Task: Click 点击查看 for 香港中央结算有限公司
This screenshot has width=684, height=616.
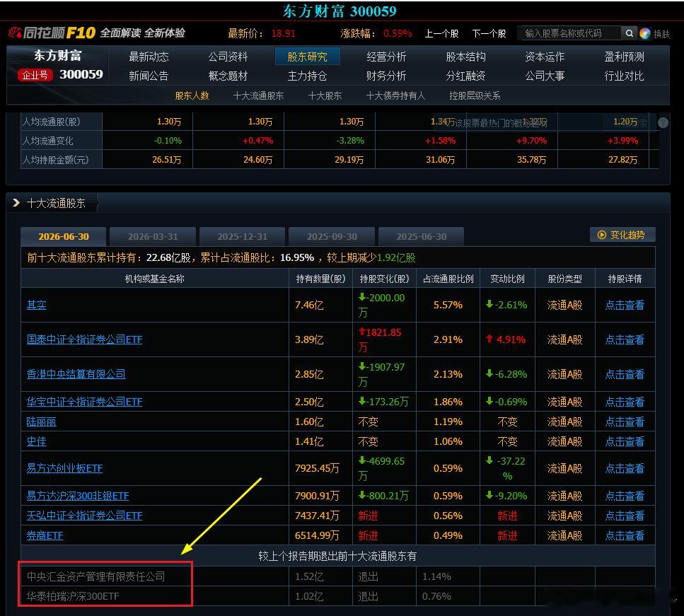Action: pyautogui.click(x=625, y=374)
